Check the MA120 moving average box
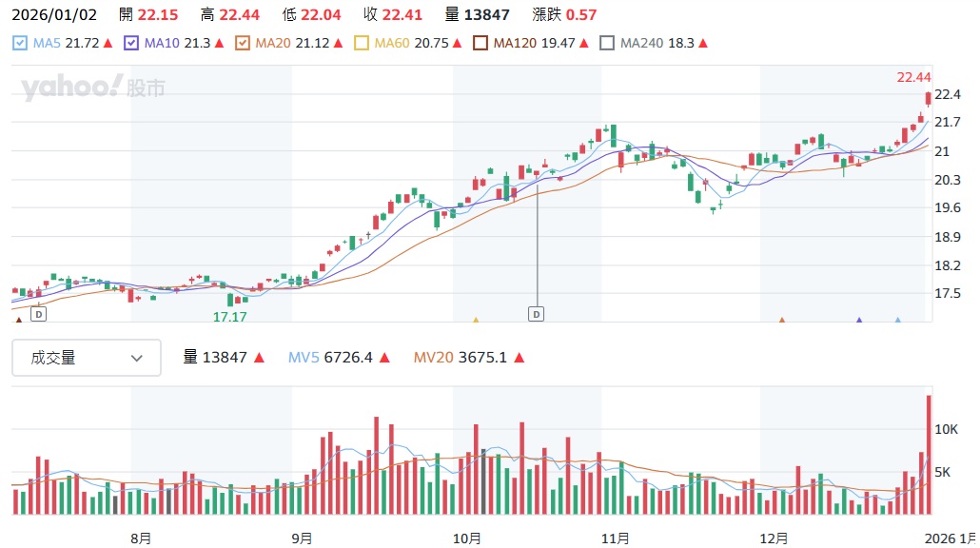Image resolution: width=980 pixels, height=548 pixels. [480, 43]
